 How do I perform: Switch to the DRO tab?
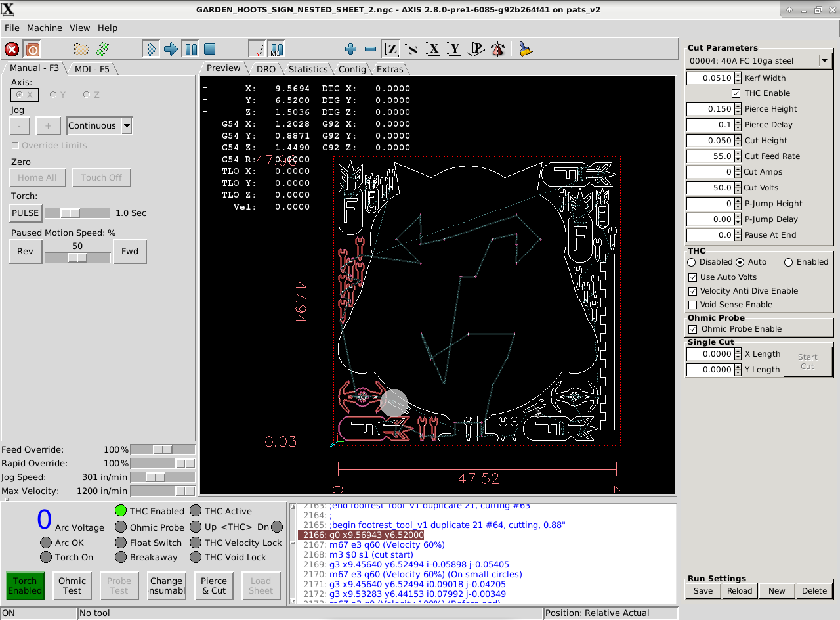pos(266,69)
